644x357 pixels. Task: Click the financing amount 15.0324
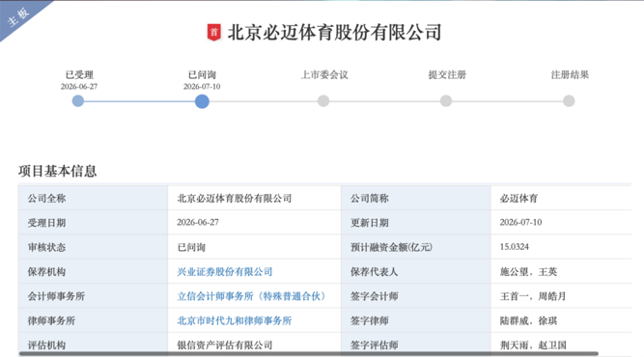[515, 247]
